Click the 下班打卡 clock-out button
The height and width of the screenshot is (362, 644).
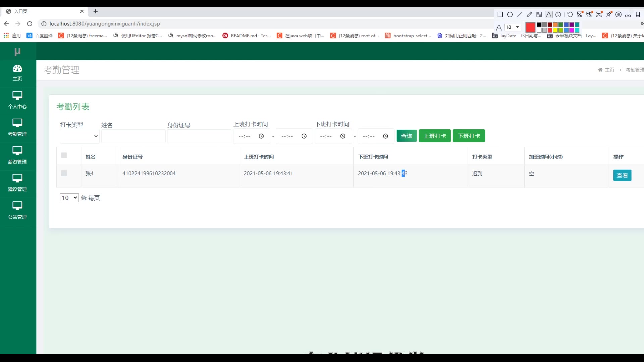[469, 136]
